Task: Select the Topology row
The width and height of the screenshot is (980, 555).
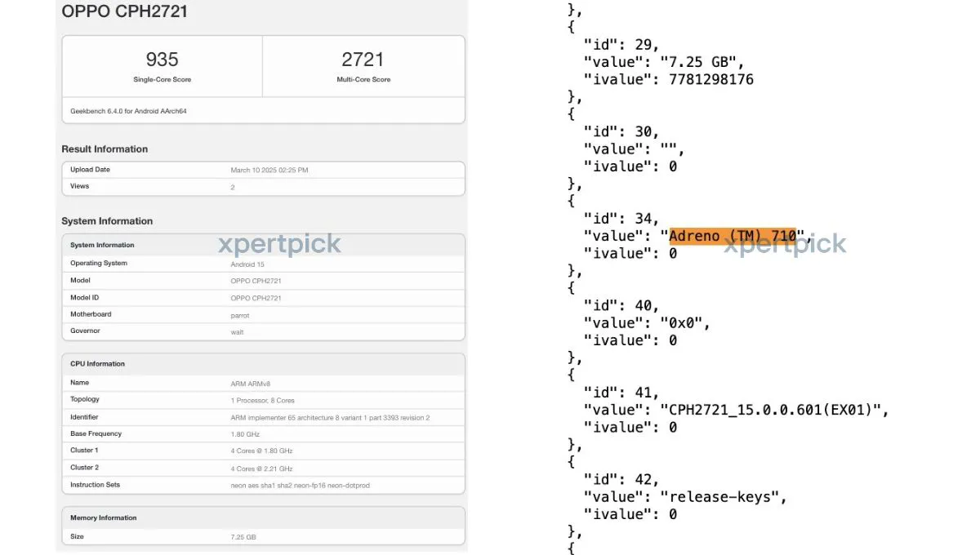Action: pyautogui.click(x=263, y=400)
